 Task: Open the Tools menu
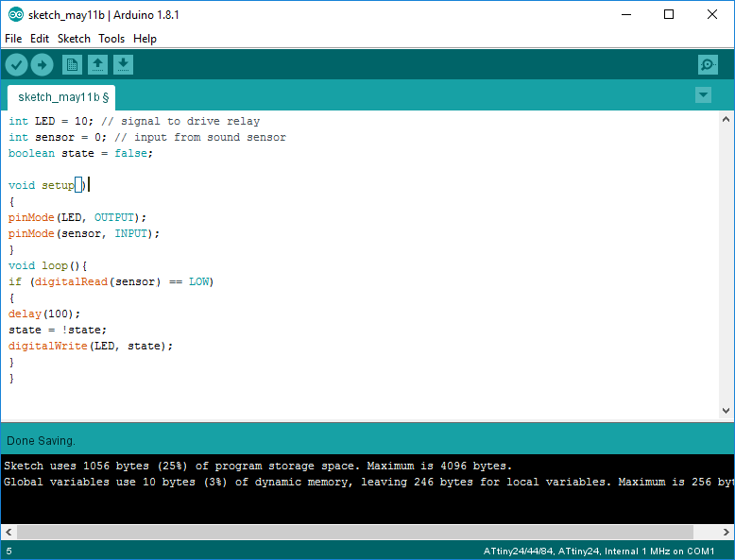click(x=111, y=39)
